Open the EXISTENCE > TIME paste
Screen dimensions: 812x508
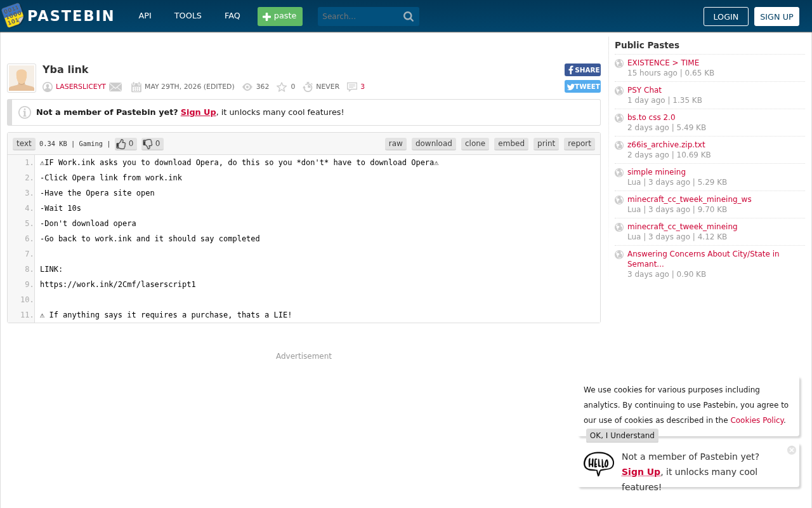pyautogui.click(x=663, y=63)
